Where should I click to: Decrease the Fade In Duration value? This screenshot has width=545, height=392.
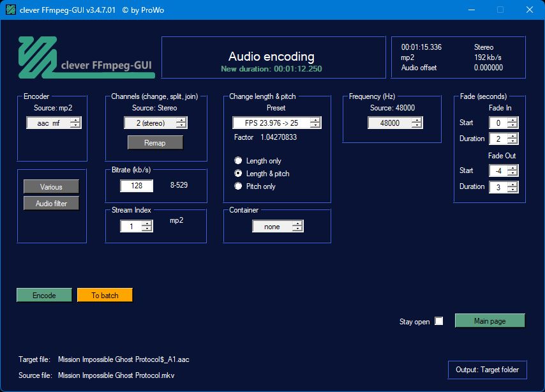pos(512,142)
